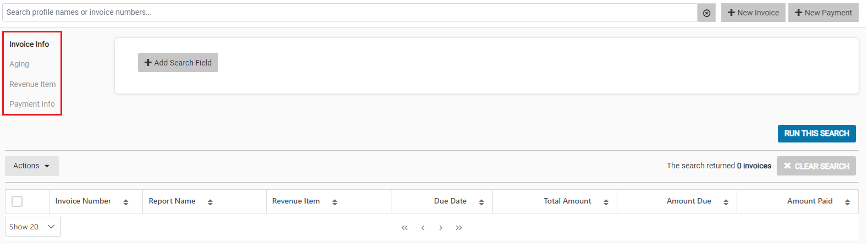Select the Aging tab
868x247 pixels.
(x=19, y=64)
